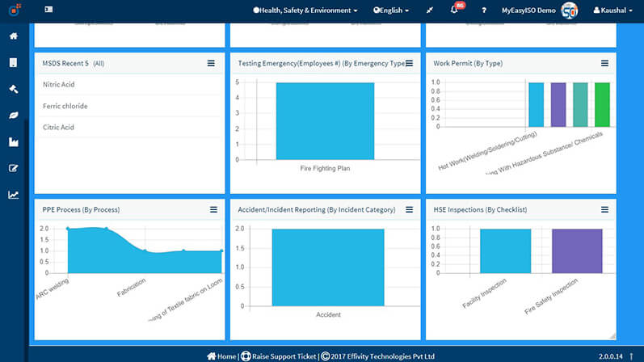Open the Work Permit panel hamburger menu
This screenshot has height=362, width=644.
604,63
